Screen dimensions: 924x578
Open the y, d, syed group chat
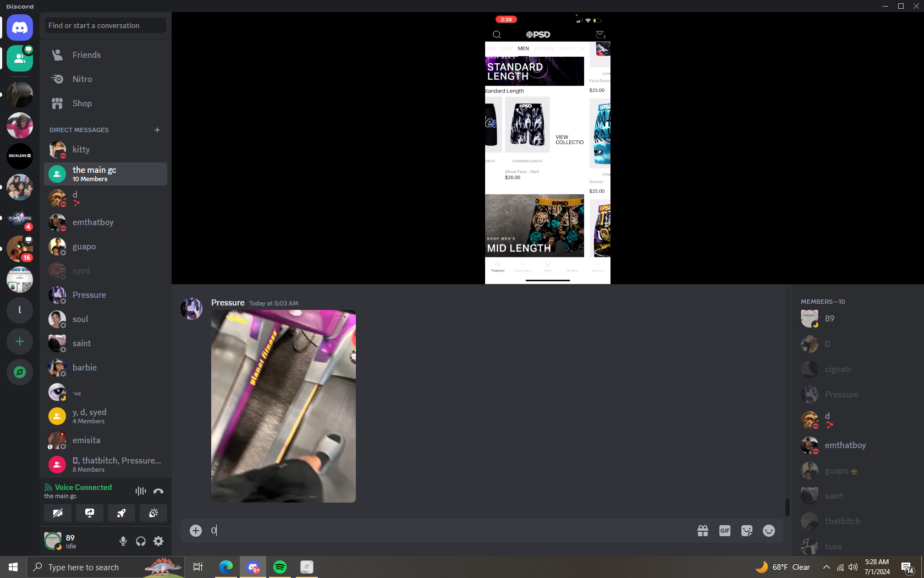106,416
